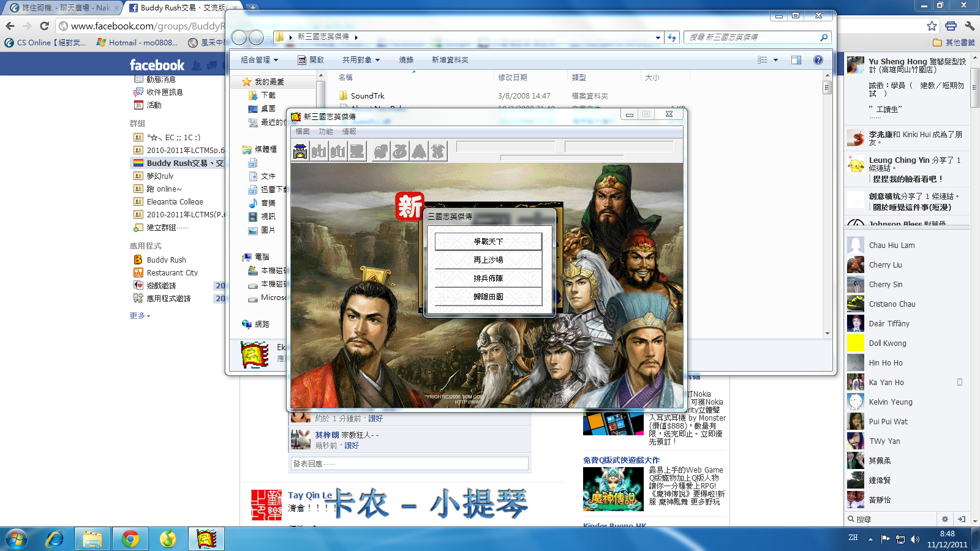This screenshot has height=551, width=980.
Task: Open Facebook chat settings gear icon
Action: [x=945, y=519]
